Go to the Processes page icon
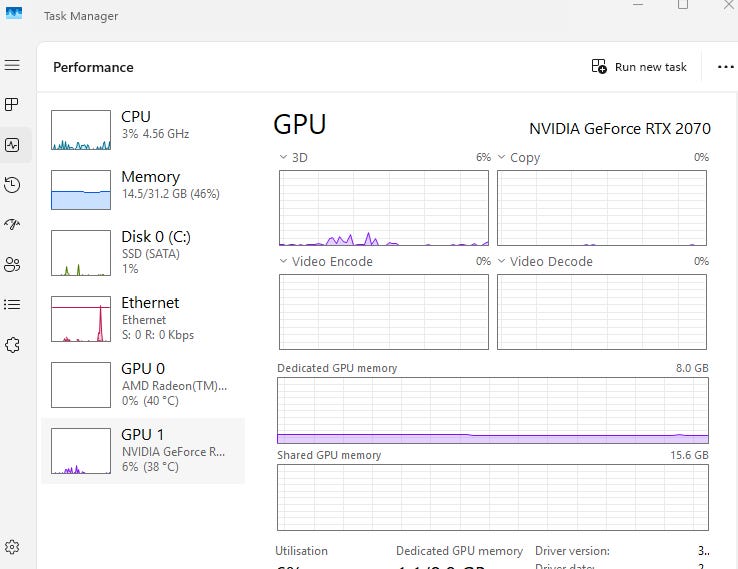Image resolution: width=738 pixels, height=569 pixels. click(x=12, y=104)
